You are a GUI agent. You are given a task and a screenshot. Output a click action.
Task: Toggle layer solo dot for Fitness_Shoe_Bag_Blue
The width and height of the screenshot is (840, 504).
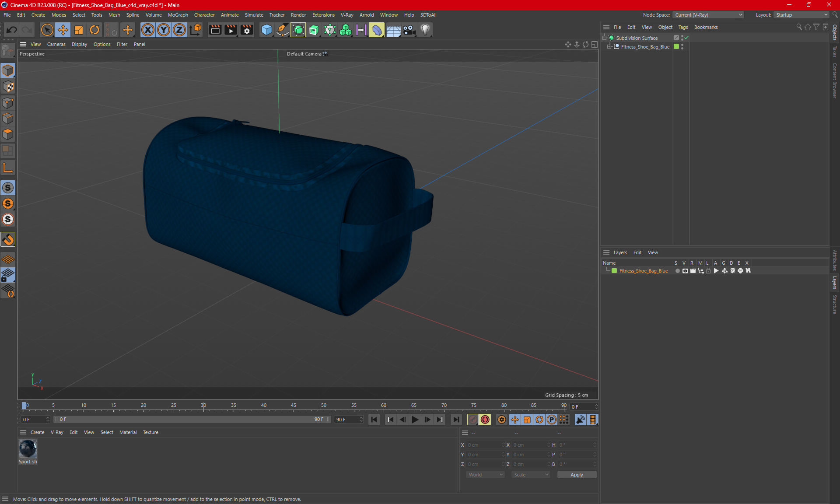click(678, 271)
